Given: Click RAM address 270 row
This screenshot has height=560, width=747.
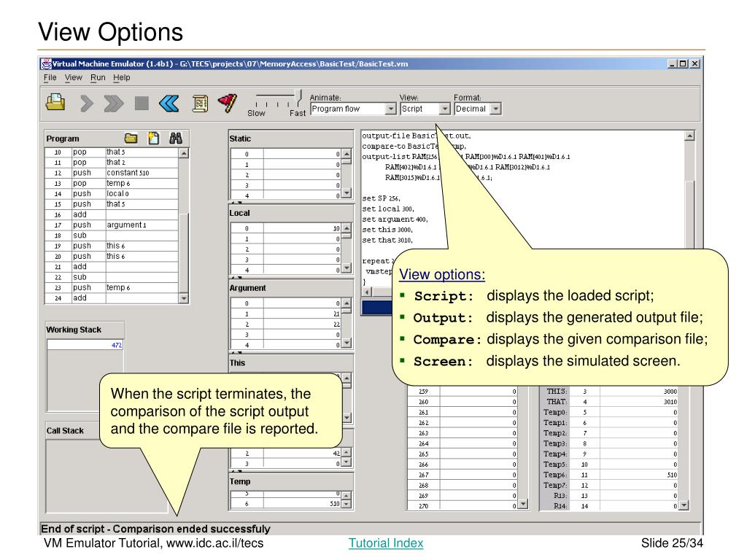Looking at the screenshot, I should tap(462, 506).
